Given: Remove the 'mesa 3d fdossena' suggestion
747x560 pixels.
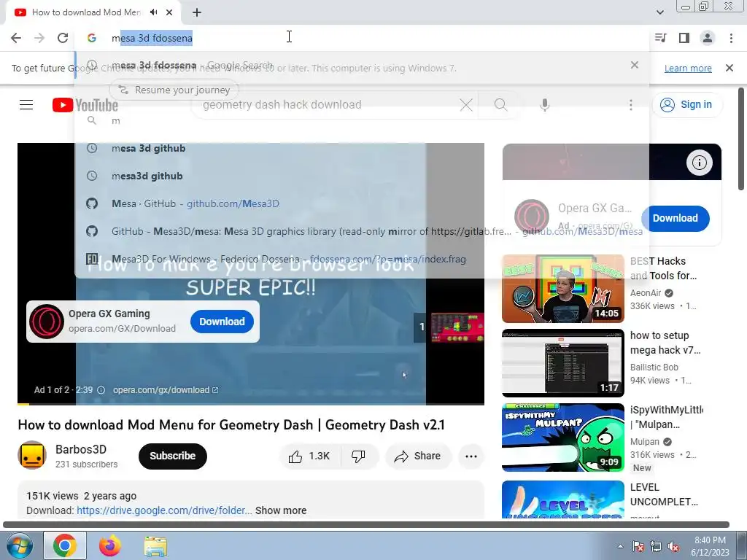Looking at the screenshot, I should [x=635, y=65].
